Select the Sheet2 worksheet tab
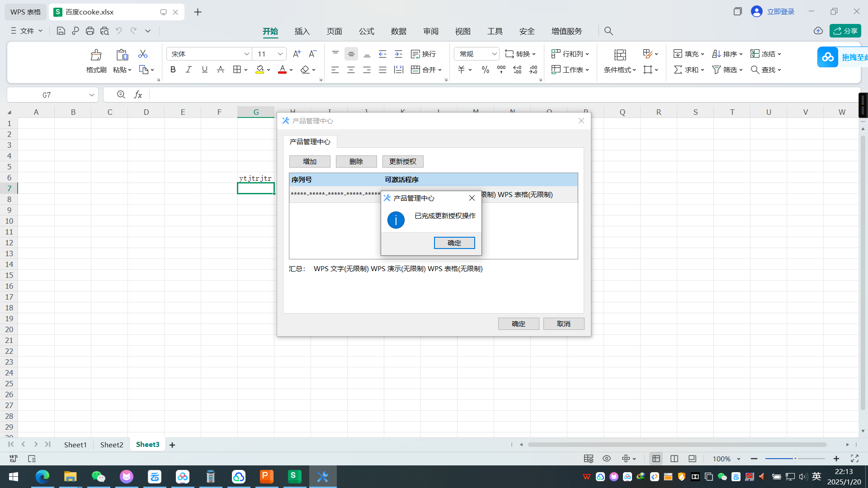This screenshot has width=868, height=488. pyautogui.click(x=112, y=445)
